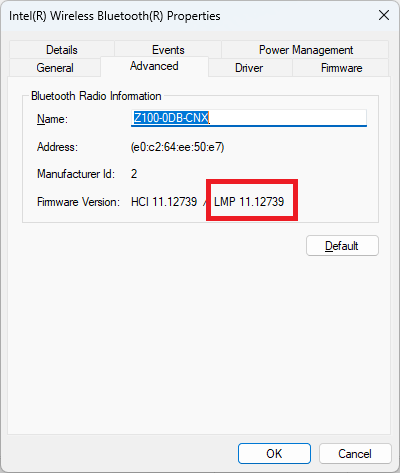Screen dimensions: 400x473
Task: Click the HCI 11.12739 firmware text
Action: (164, 202)
